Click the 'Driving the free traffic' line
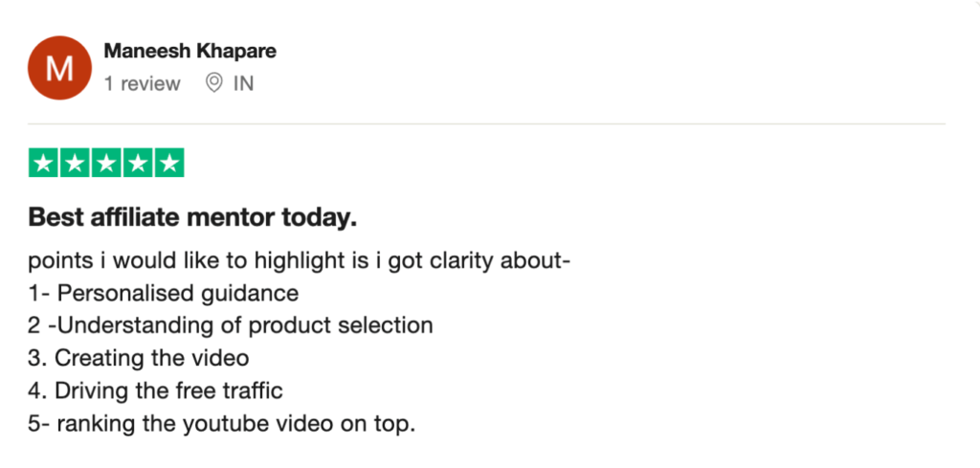The height and width of the screenshot is (468, 980). click(x=156, y=391)
